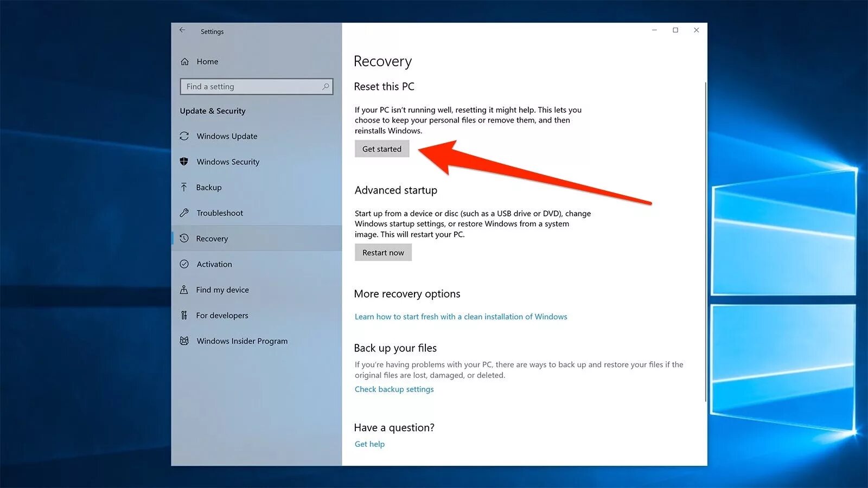Click the Back up your files heading

point(395,348)
